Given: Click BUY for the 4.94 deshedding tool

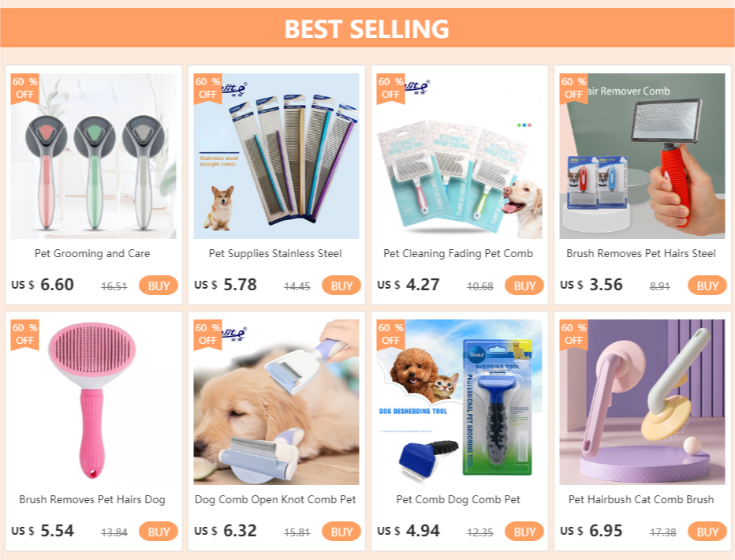Looking at the screenshot, I should (524, 532).
